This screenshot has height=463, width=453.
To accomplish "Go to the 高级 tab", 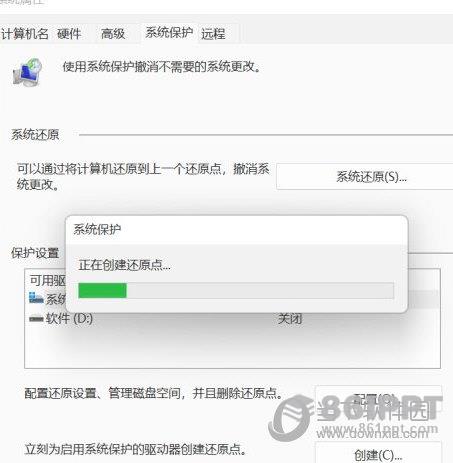I will point(113,34).
